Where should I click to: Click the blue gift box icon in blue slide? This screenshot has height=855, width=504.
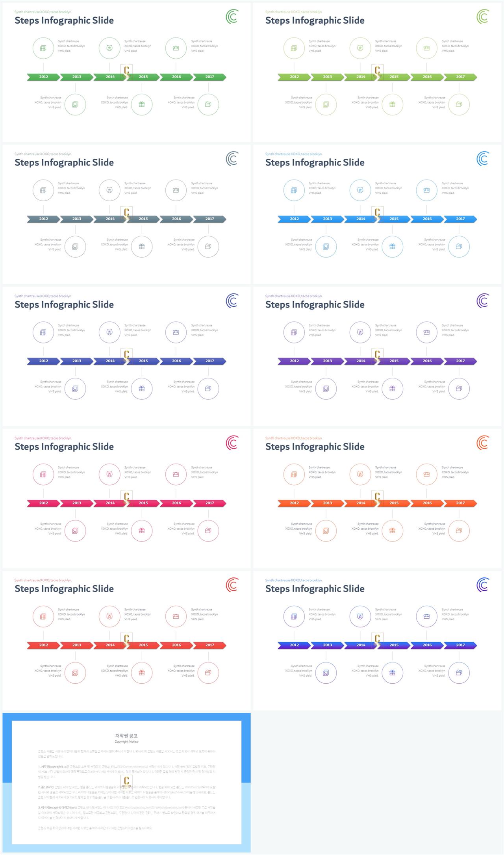(x=393, y=247)
